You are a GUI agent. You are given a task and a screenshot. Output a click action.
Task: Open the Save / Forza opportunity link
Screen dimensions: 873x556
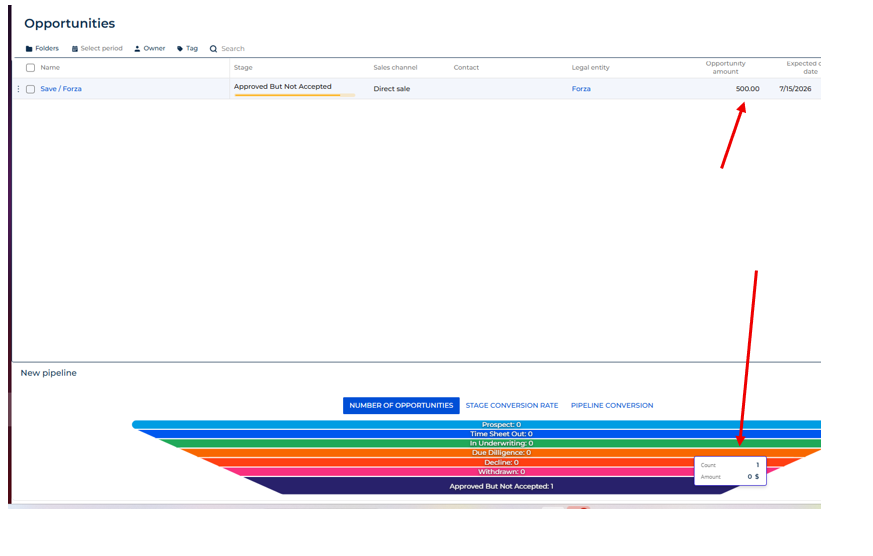coord(61,89)
